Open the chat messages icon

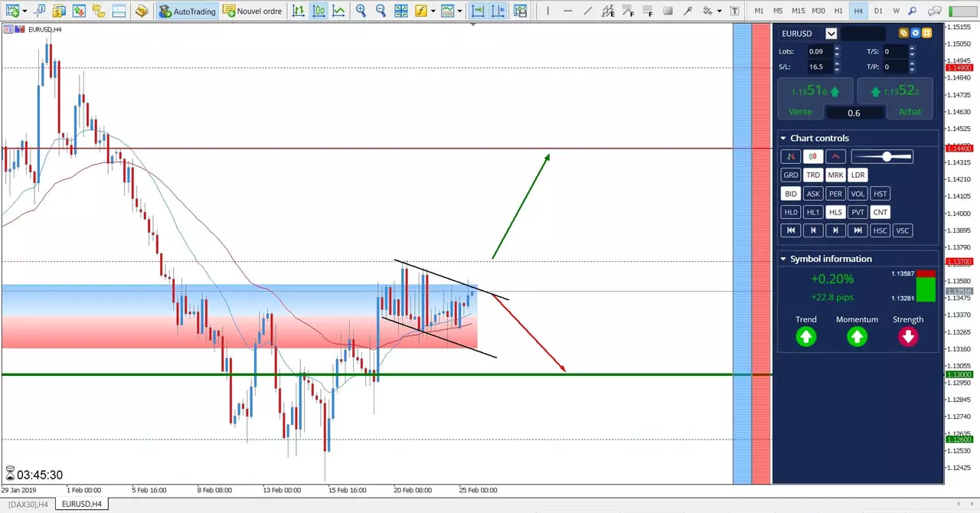click(935, 11)
